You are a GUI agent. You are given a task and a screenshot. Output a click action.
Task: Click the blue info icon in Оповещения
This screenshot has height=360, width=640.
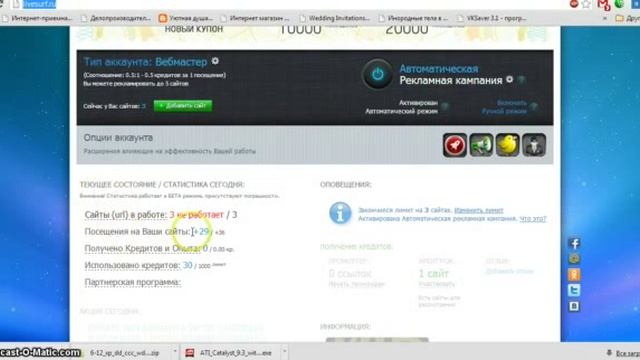(340, 213)
